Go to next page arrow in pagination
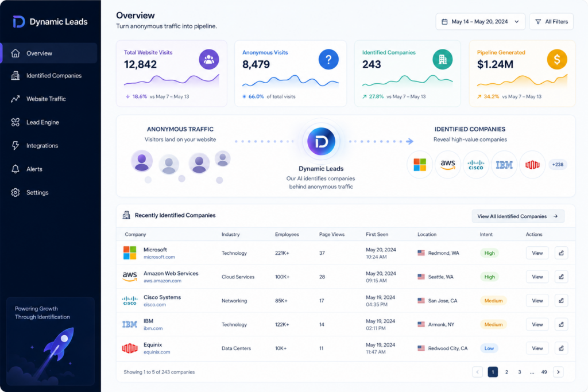Viewport: 588px width, 392px height. click(x=558, y=372)
